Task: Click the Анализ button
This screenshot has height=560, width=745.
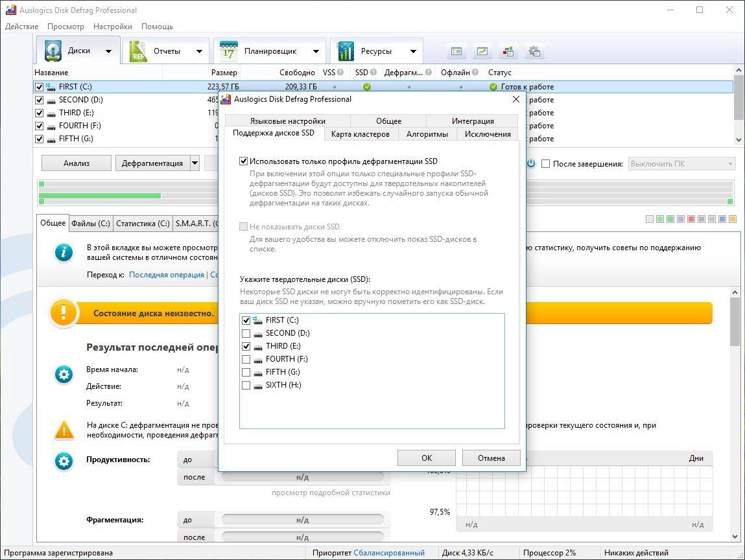Action: coord(77,163)
